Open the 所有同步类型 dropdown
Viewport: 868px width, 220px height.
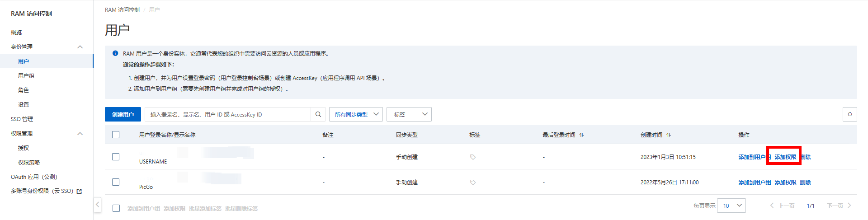356,114
